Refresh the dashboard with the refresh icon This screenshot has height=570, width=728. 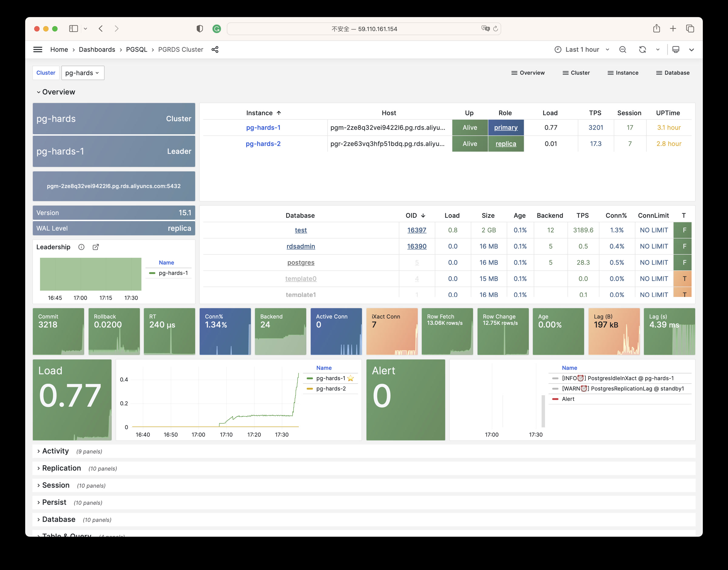click(x=642, y=49)
